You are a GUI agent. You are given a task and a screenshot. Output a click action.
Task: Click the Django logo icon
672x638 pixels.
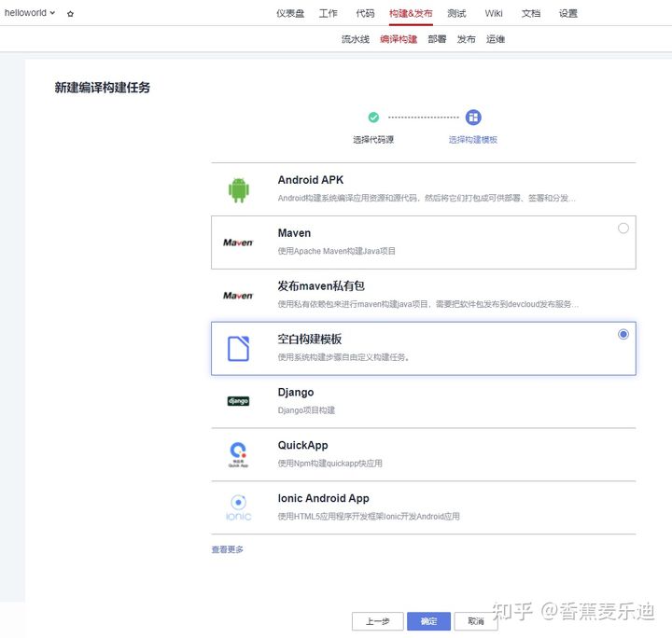(238, 401)
